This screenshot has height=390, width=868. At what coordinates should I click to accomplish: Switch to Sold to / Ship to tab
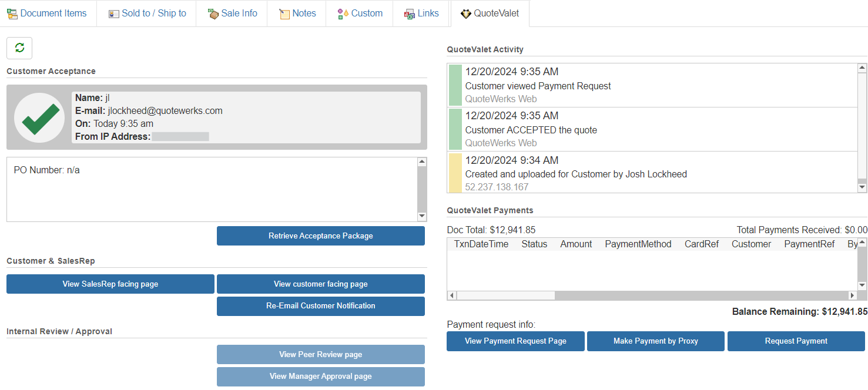point(148,14)
